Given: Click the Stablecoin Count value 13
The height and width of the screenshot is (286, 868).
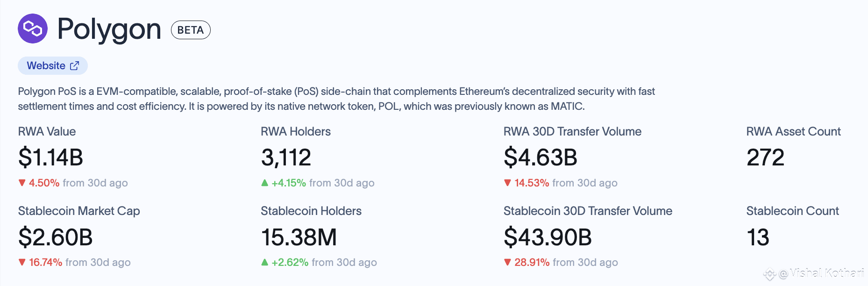Looking at the screenshot, I should coord(758,237).
